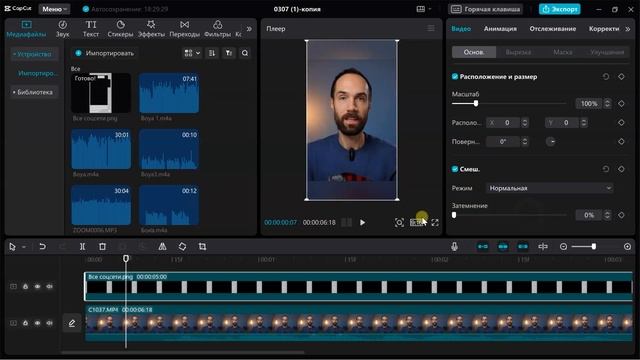Expand more property tabs after Корректи
640x360 pixels.
click(x=628, y=29)
